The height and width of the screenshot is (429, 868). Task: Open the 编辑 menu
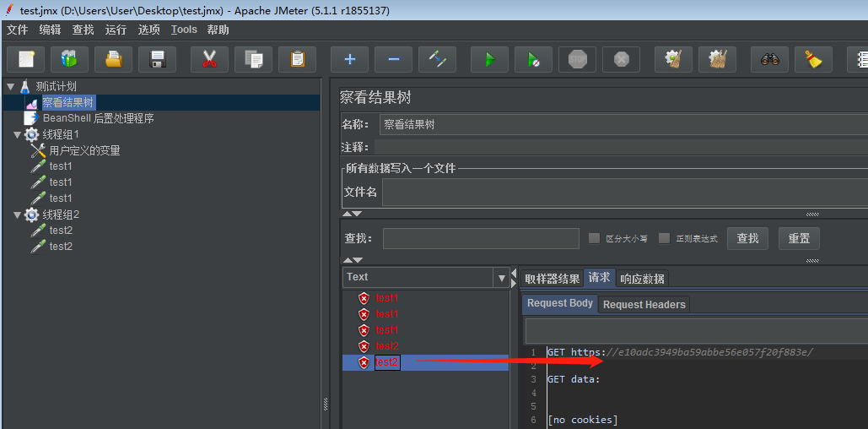(x=50, y=30)
